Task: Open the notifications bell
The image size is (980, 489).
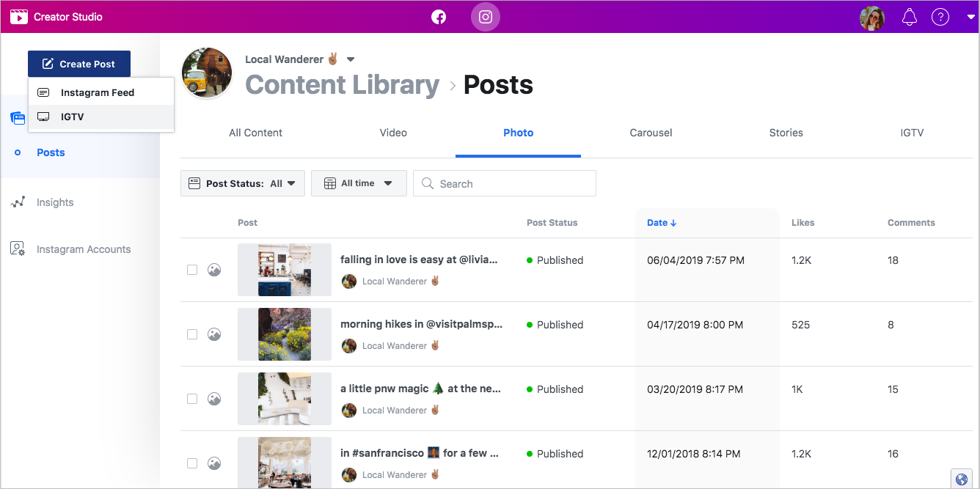Action: [x=909, y=16]
